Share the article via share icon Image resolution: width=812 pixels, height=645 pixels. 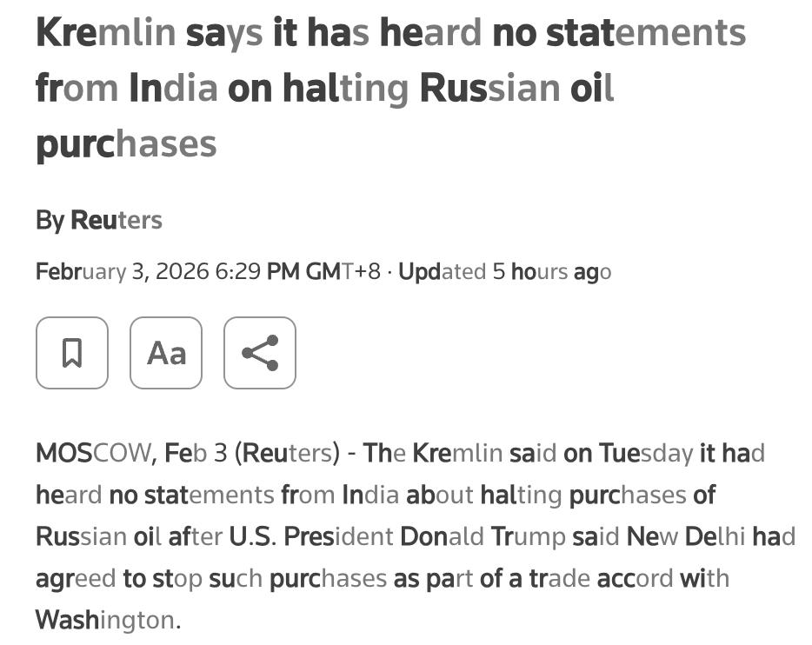(260, 353)
